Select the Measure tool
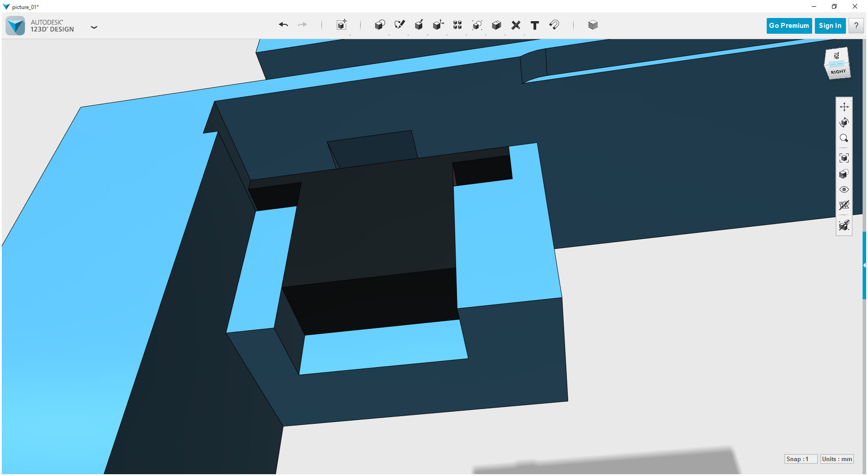 coord(516,25)
